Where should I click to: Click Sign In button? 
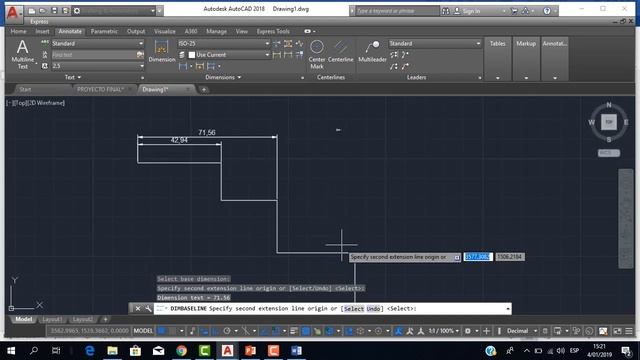pyautogui.click(x=467, y=11)
